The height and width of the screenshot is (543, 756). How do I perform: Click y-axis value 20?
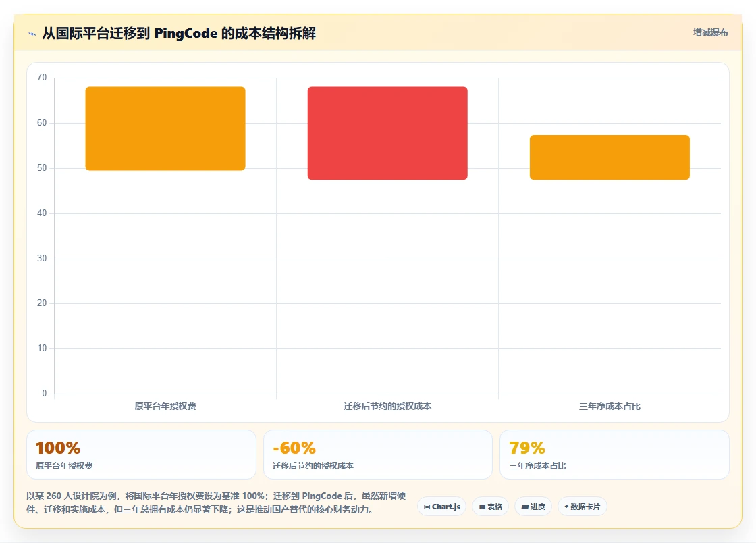point(42,303)
